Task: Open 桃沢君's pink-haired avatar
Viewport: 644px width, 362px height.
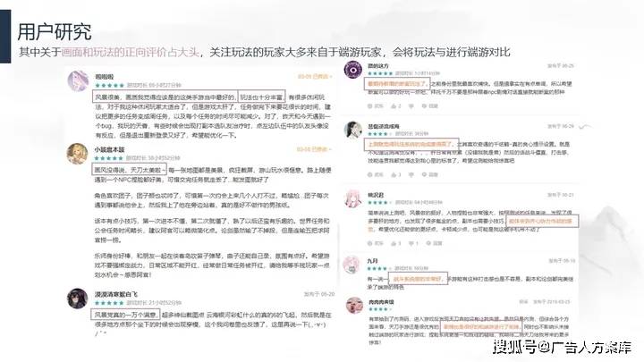Action: [x=352, y=198]
